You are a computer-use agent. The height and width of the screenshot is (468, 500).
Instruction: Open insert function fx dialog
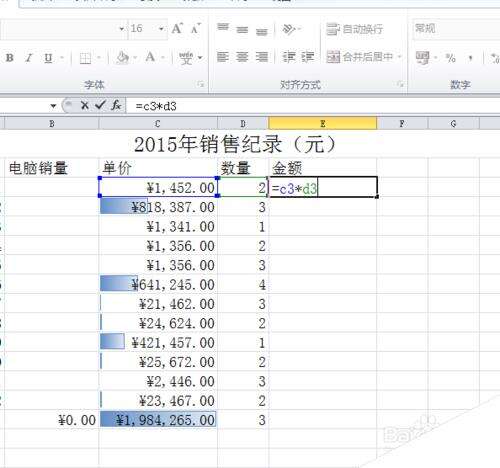click(x=116, y=106)
